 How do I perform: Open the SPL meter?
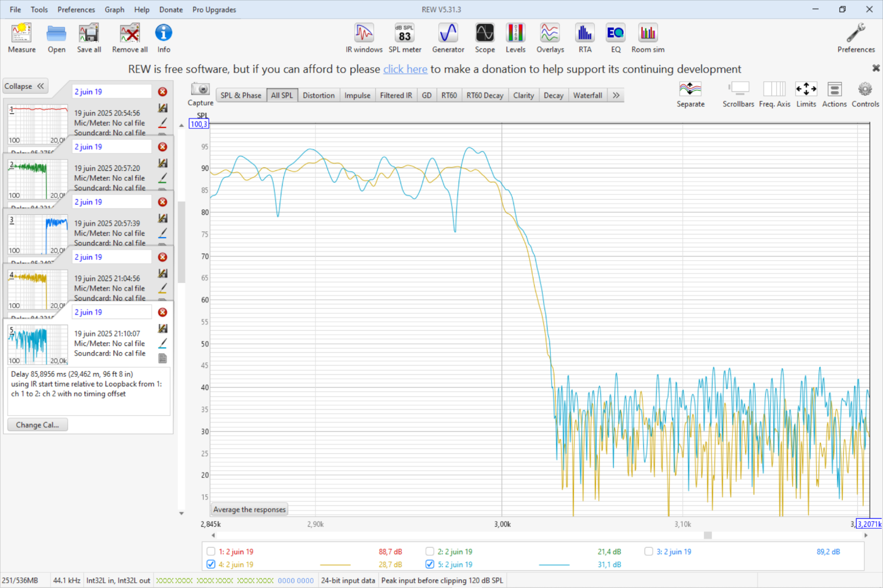(404, 38)
